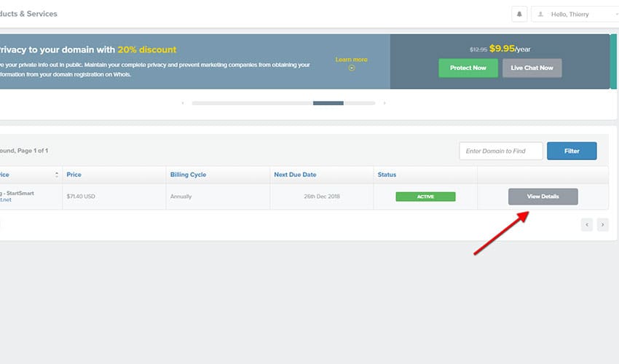Open notifications bell icon
619x364 pixels.
pyautogui.click(x=519, y=15)
